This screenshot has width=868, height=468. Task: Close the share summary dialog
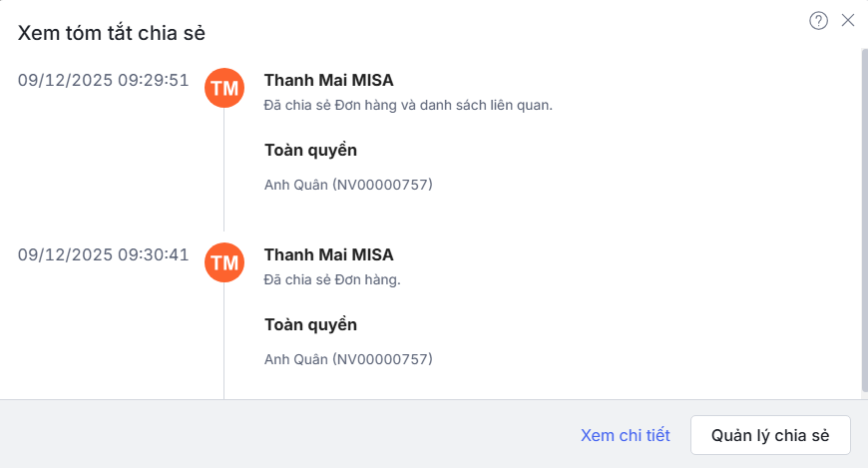coord(848,20)
